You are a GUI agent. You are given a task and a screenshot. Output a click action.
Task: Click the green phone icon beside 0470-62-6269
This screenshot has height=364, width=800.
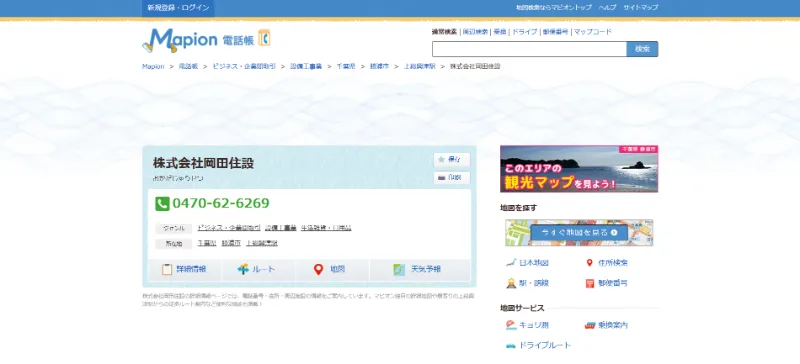[162, 204]
